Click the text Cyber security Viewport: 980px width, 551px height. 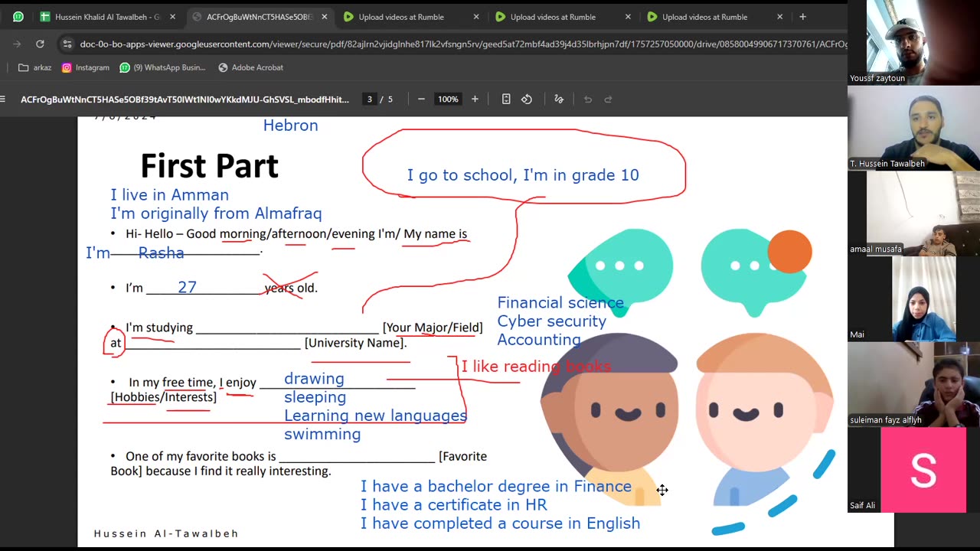[x=551, y=321]
